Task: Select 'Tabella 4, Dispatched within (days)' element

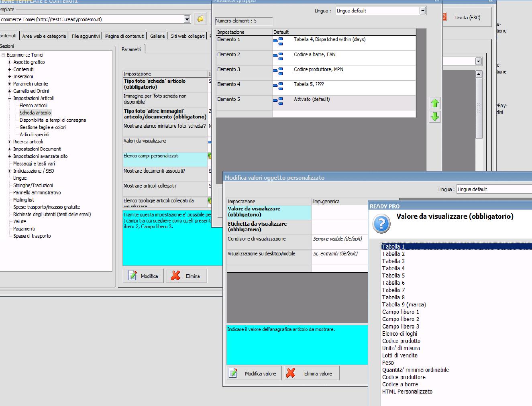Action: 329,39
